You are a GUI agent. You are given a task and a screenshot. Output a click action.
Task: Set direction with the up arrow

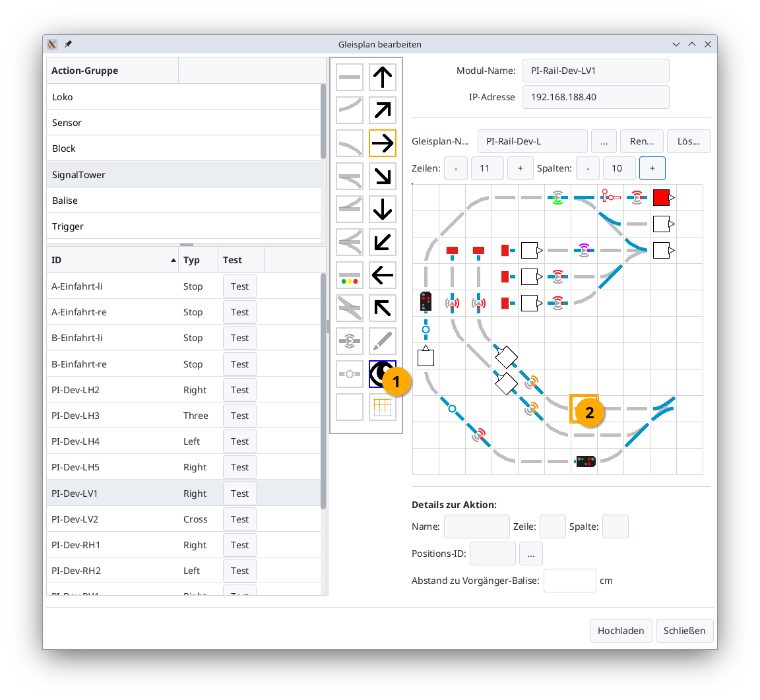383,77
